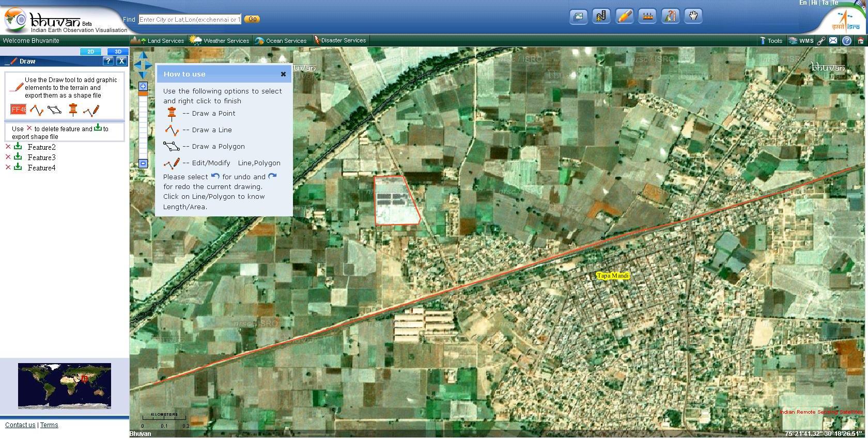Click the Go search button

click(252, 19)
